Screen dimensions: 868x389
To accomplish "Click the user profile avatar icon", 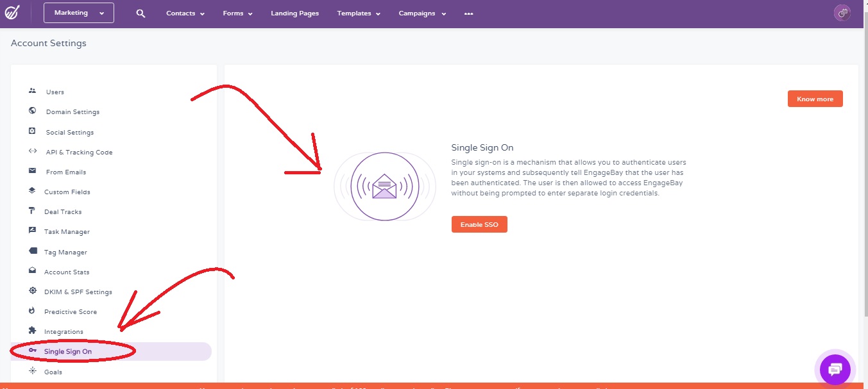I will [x=842, y=13].
